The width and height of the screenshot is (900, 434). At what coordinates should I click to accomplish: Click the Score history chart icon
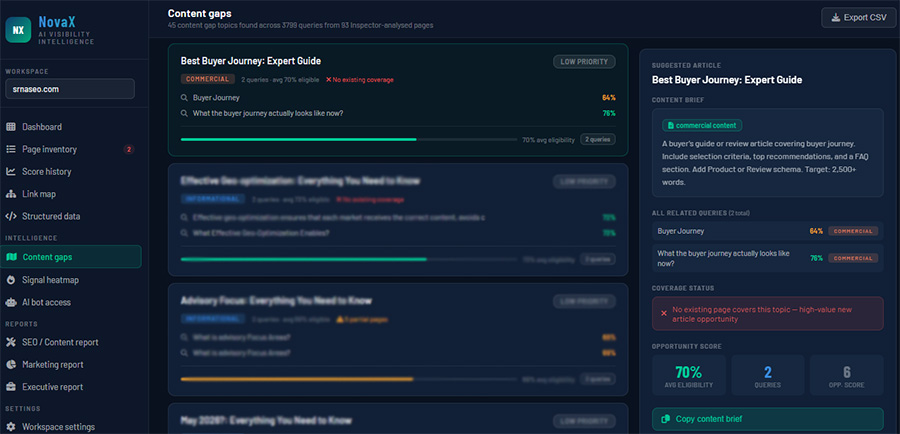(x=11, y=172)
